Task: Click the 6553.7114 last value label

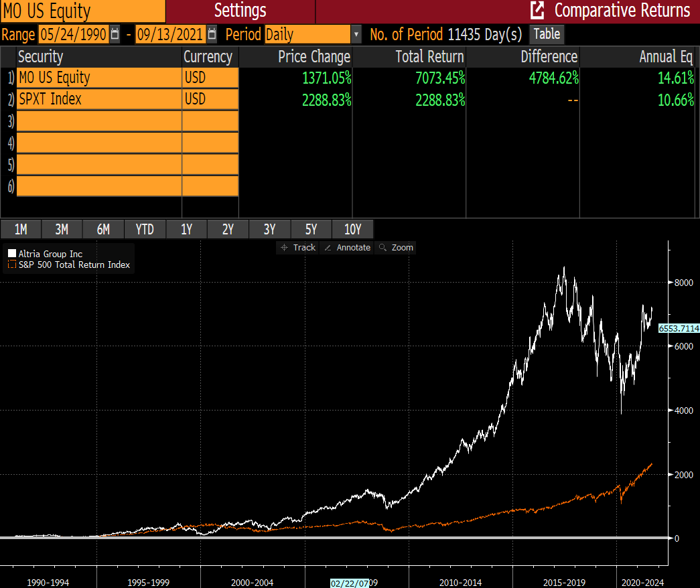Action: click(x=679, y=328)
